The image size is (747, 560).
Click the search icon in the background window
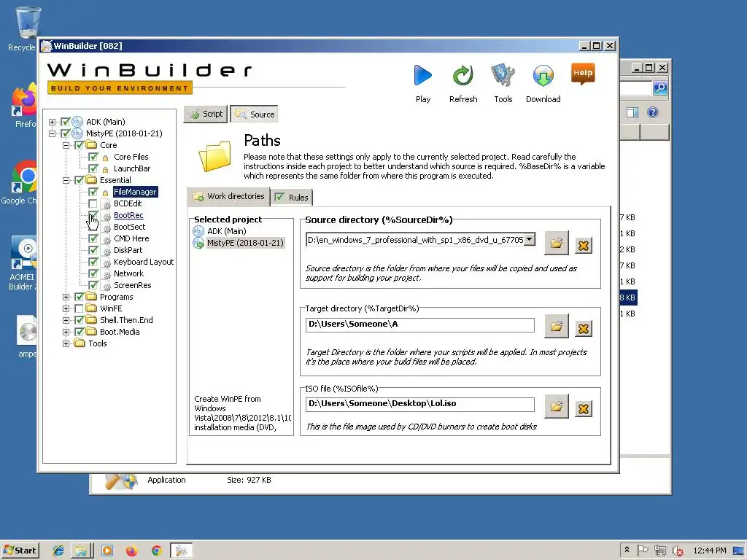tap(659, 88)
